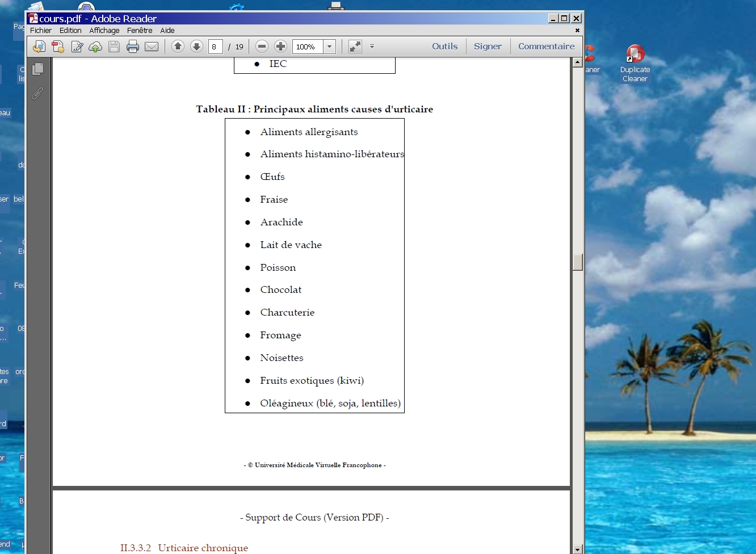Expand the toolbar customize small arrow
The width and height of the screenshot is (756, 554).
[x=372, y=47]
